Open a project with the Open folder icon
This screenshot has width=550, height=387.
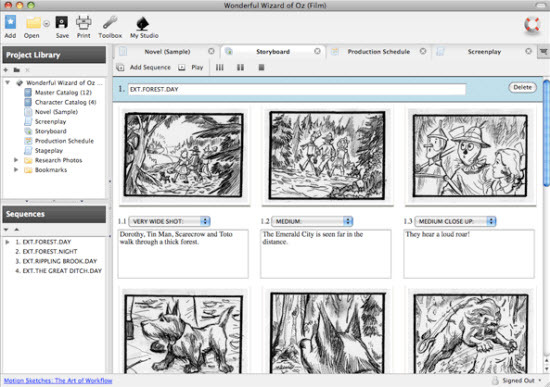33,23
